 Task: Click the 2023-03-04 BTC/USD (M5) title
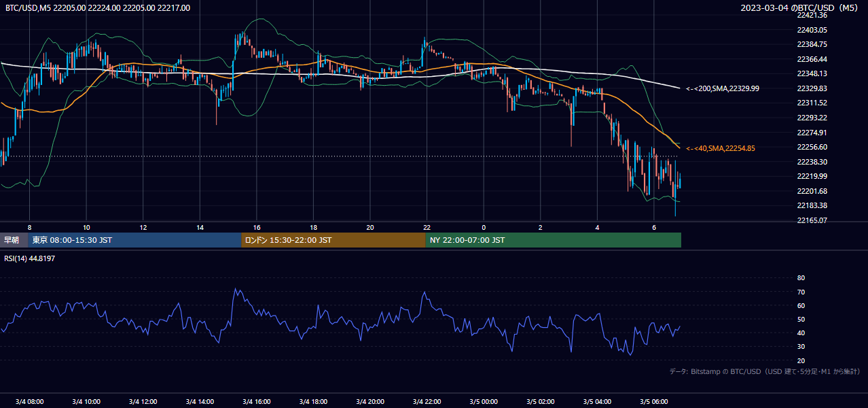click(800, 8)
